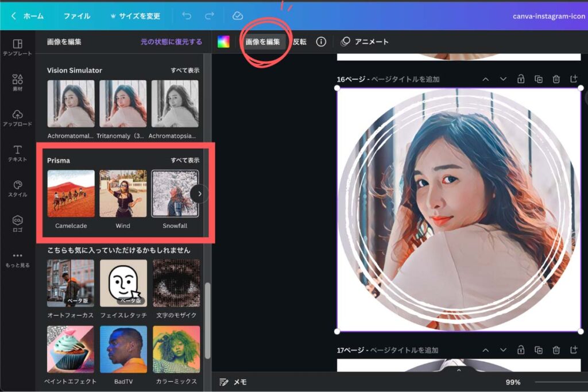Move page 16 down with the chevron
Image resolution: width=588 pixels, height=392 pixels.
(x=503, y=80)
